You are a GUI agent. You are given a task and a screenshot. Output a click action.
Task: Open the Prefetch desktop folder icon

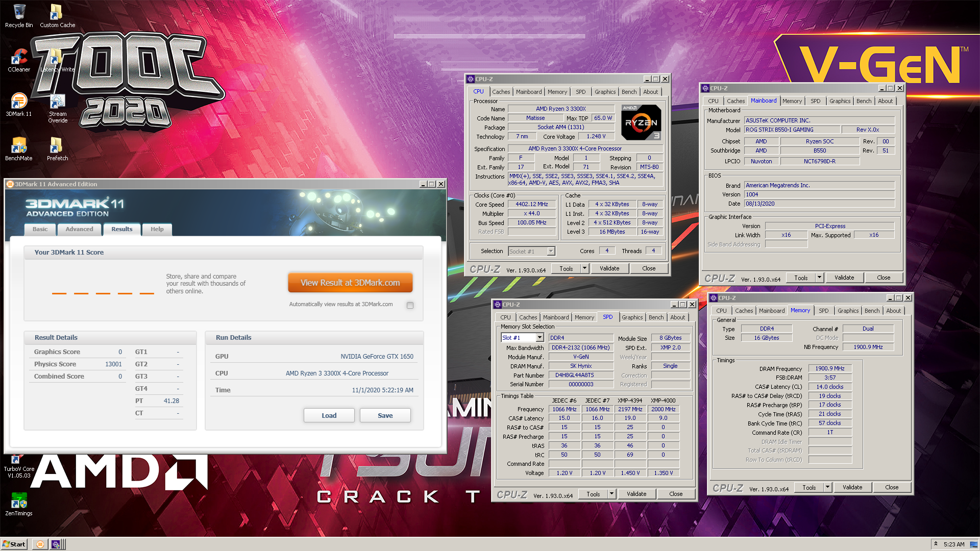[x=57, y=148]
